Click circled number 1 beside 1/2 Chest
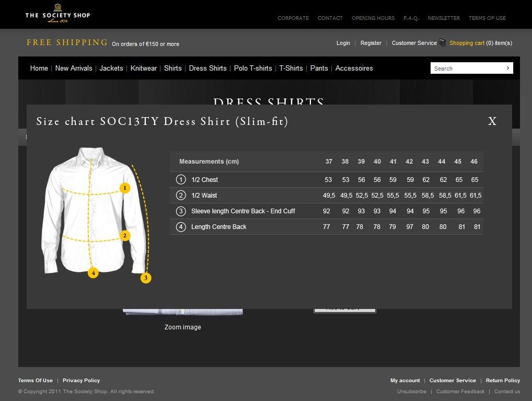This screenshot has width=532, height=401. pos(181,180)
